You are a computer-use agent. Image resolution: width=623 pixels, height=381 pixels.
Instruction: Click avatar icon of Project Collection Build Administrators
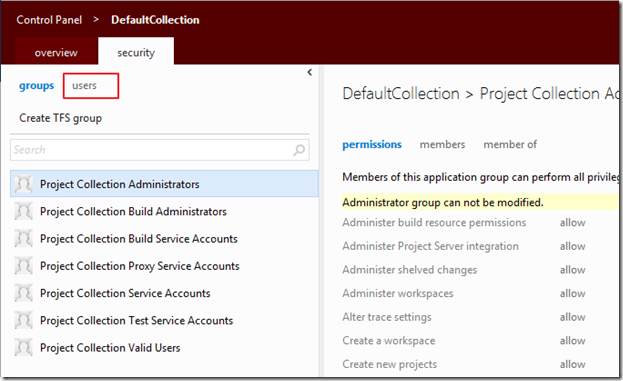pyautogui.click(x=23, y=211)
